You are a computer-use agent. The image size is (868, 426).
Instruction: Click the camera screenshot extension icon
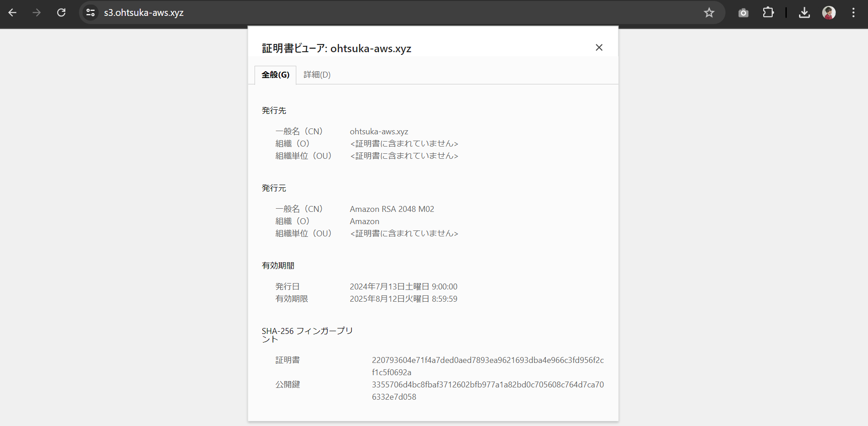[743, 13]
